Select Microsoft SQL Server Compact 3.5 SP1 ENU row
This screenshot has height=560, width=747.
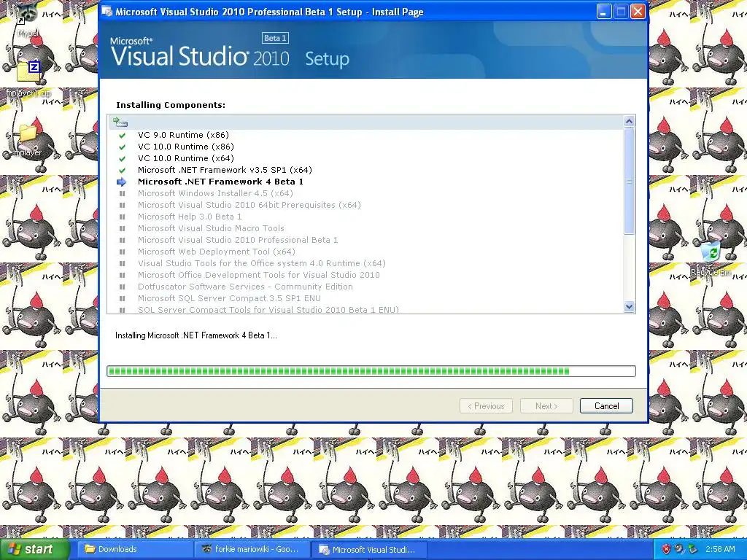click(229, 298)
